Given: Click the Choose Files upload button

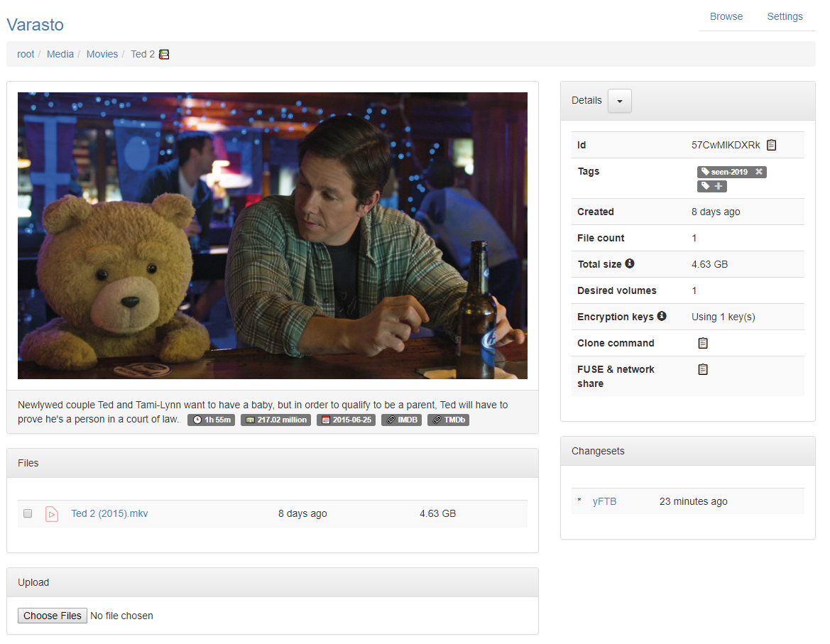Looking at the screenshot, I should tap(53, 616).
